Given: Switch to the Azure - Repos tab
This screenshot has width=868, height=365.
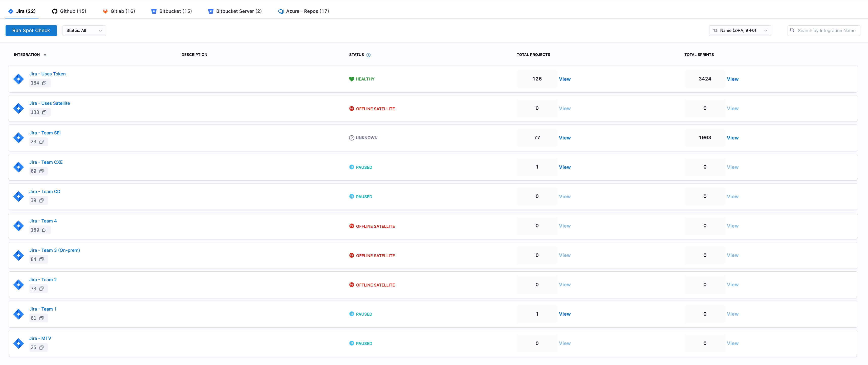Looking at the screenshot, I should (303, 11).
